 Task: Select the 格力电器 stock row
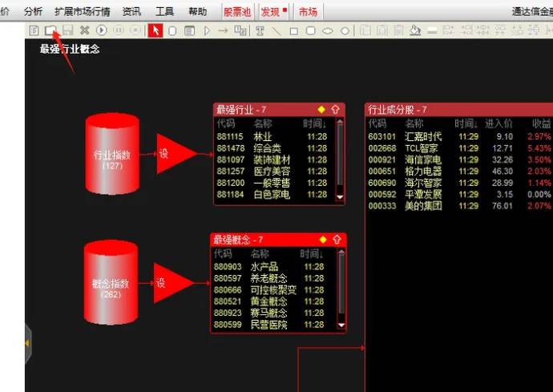[x=459, y=171]
